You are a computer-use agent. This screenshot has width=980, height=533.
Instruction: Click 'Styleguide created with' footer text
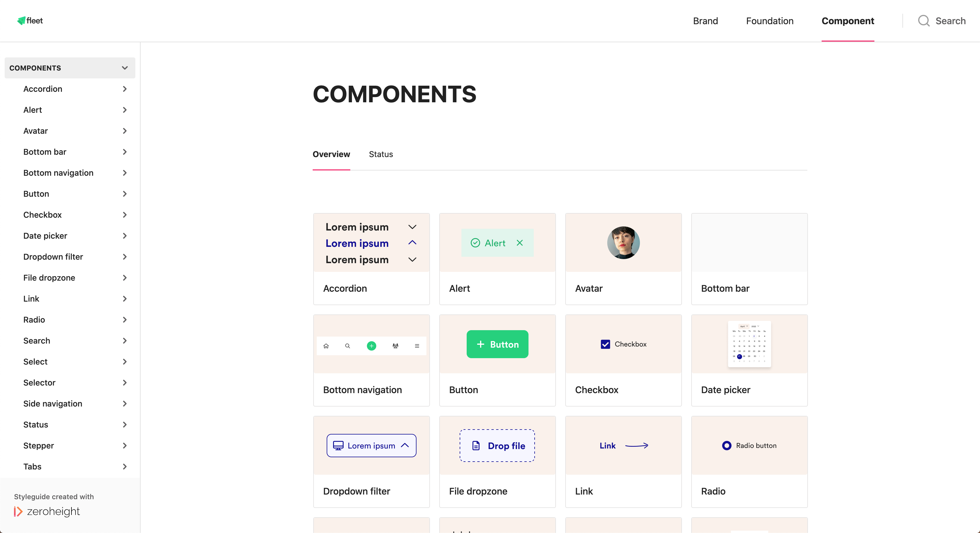pos(54,497)
